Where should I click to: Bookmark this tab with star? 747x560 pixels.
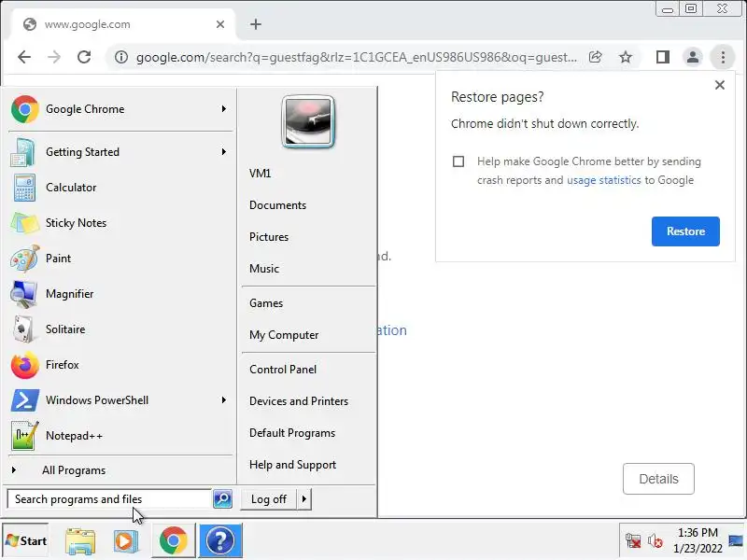click(x=626, y=57)
